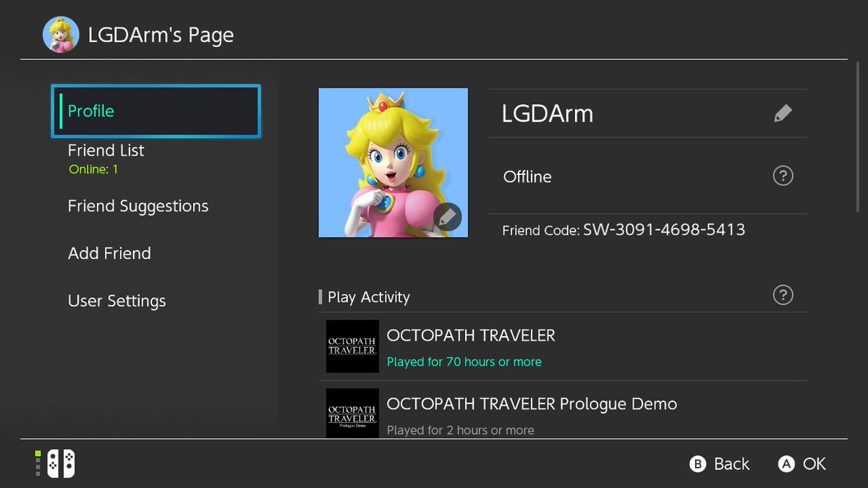Click the Peach profile thumbnail image
The width and height of the screenshot is (868, 488).
click(393, 163)
